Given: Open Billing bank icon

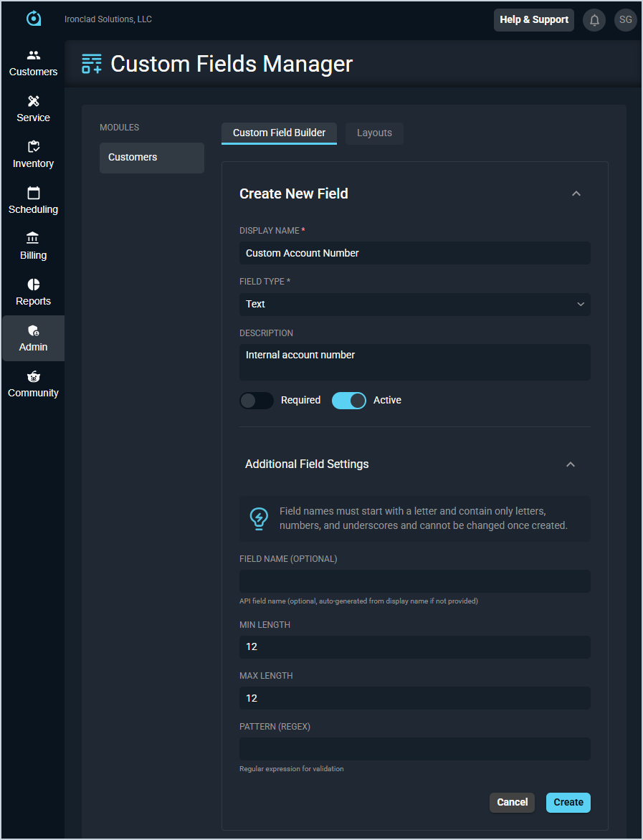Looking at the screenshot, I should click(33, 239).
